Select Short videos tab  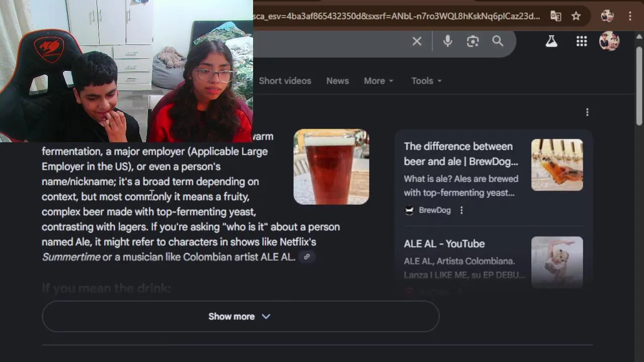pyautogui.click(x=285, y=81)
